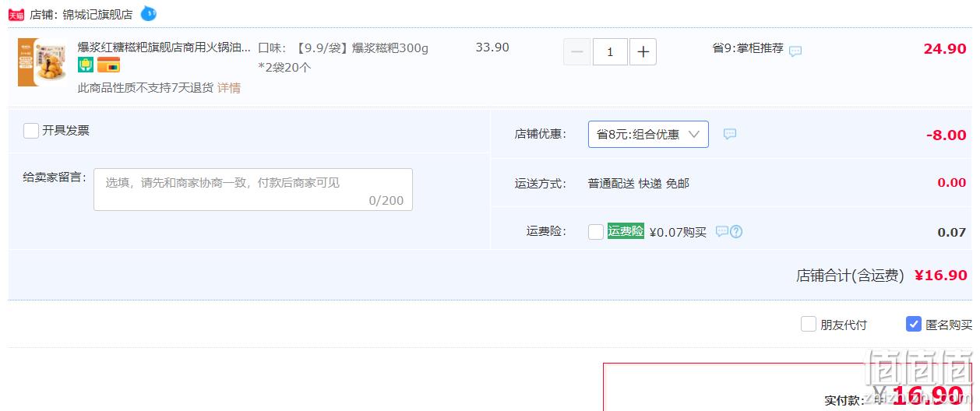
Task: Click the store total ¥16.90
Action: [940, 276]
